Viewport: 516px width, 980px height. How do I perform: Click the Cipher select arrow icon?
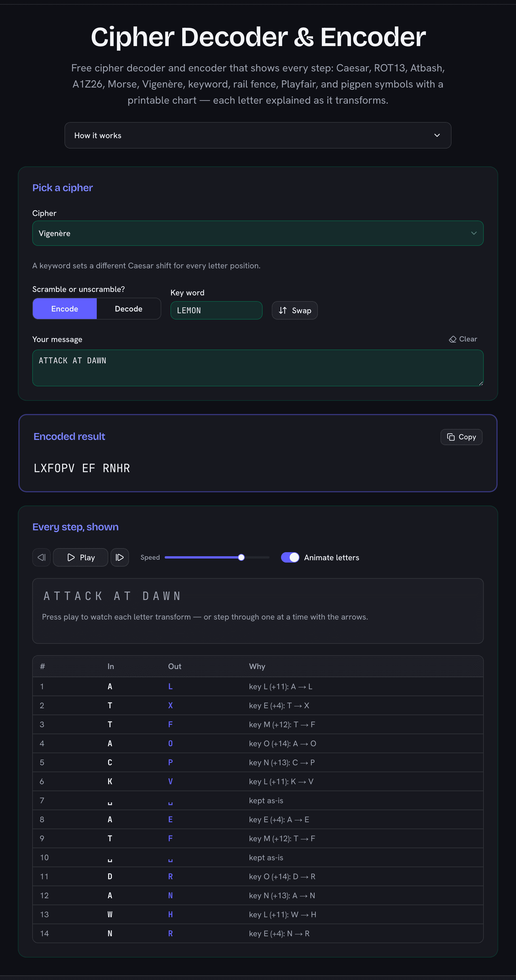(474, 233)
